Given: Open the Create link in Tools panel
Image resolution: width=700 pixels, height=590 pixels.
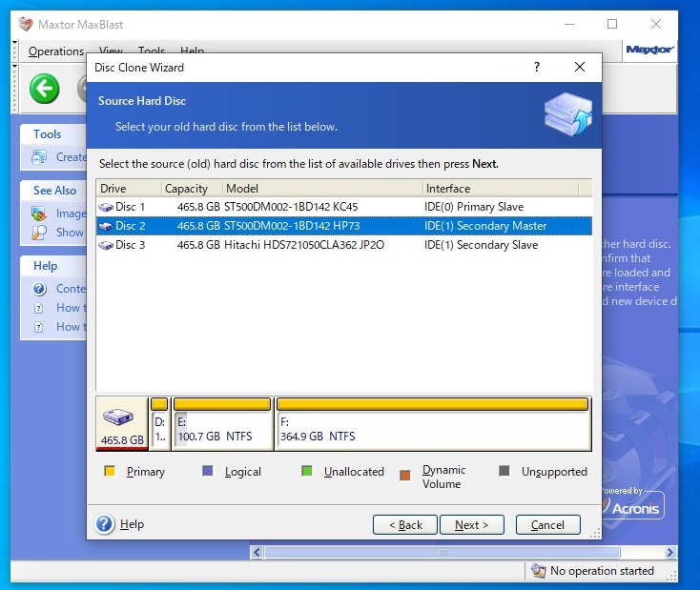Looking at the screenshot, I should pos(71,157).
